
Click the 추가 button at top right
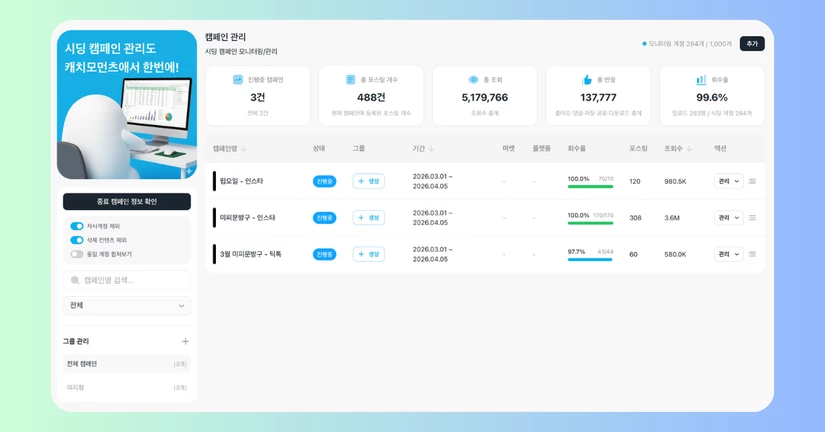(x=752, y=44)
